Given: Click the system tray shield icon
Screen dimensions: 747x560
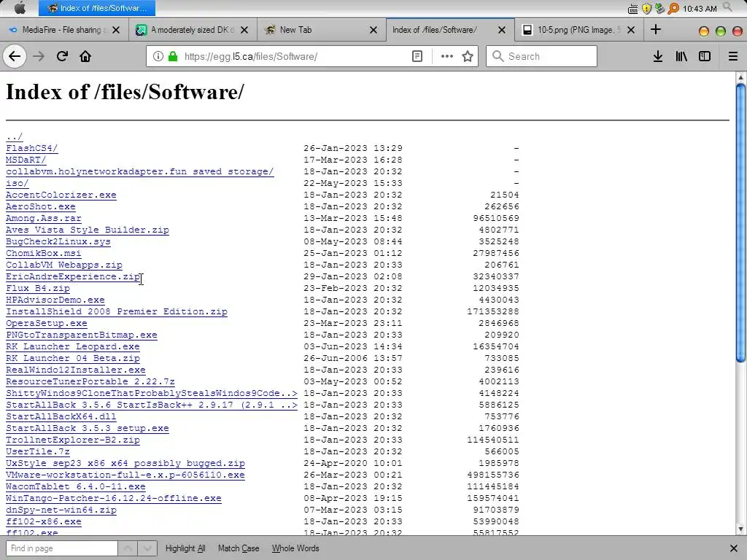Looking at the screenshot, I should coord(646,8).
